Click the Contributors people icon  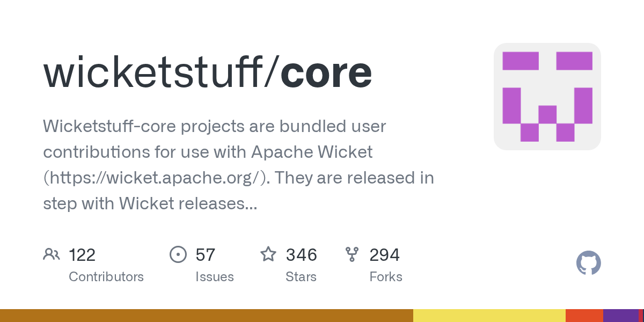pos(51,254)
